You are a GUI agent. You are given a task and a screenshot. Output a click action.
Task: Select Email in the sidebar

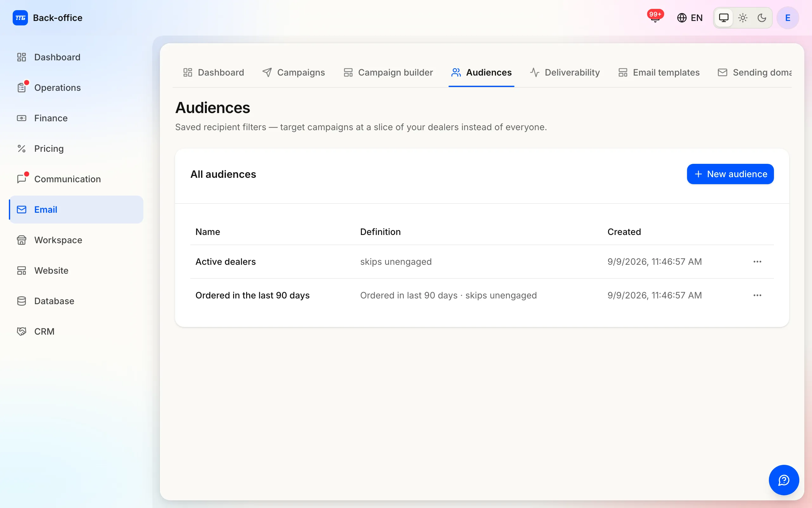click(x=76, y=210)
